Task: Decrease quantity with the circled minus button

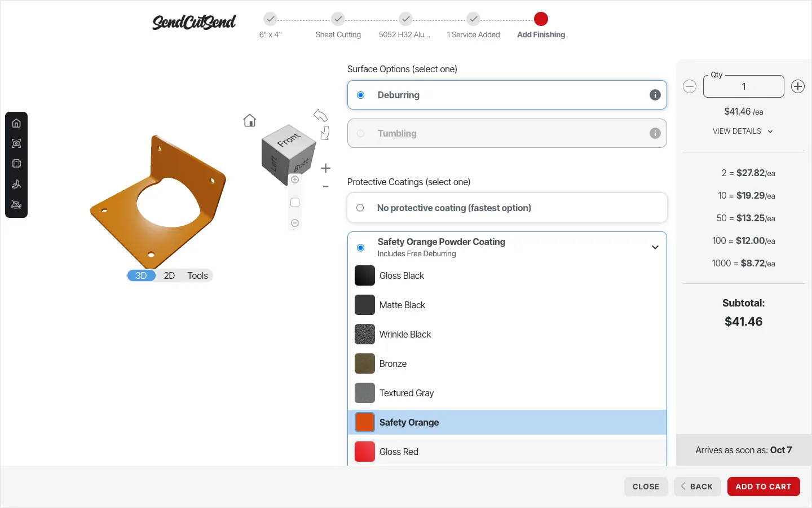Action: click(690, 86)
